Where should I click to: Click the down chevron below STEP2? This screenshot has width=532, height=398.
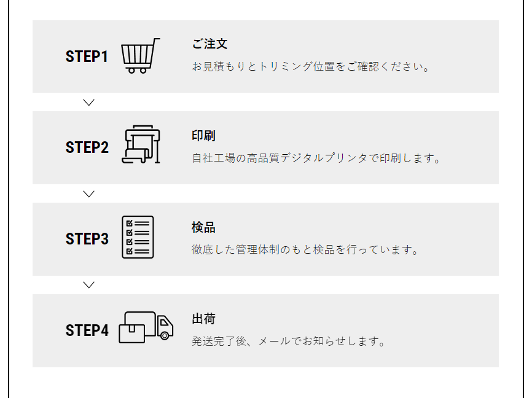click(88, 194)
